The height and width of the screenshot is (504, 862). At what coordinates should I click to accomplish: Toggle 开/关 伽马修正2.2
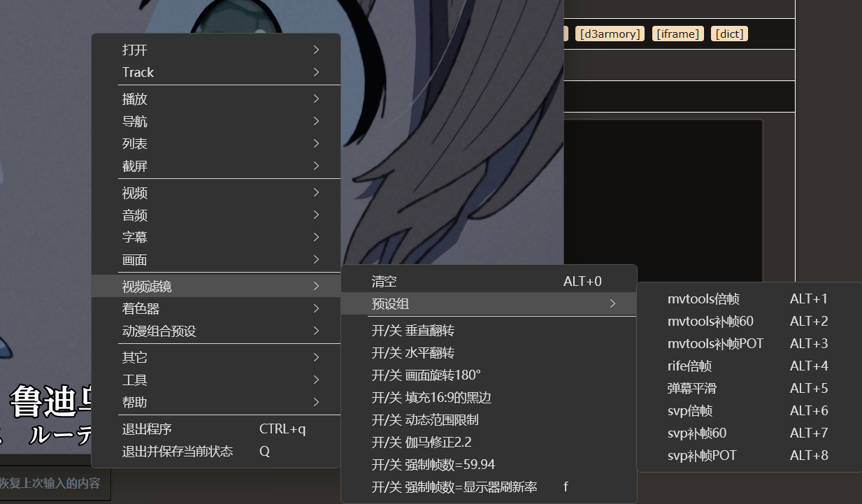click(489, 442)
